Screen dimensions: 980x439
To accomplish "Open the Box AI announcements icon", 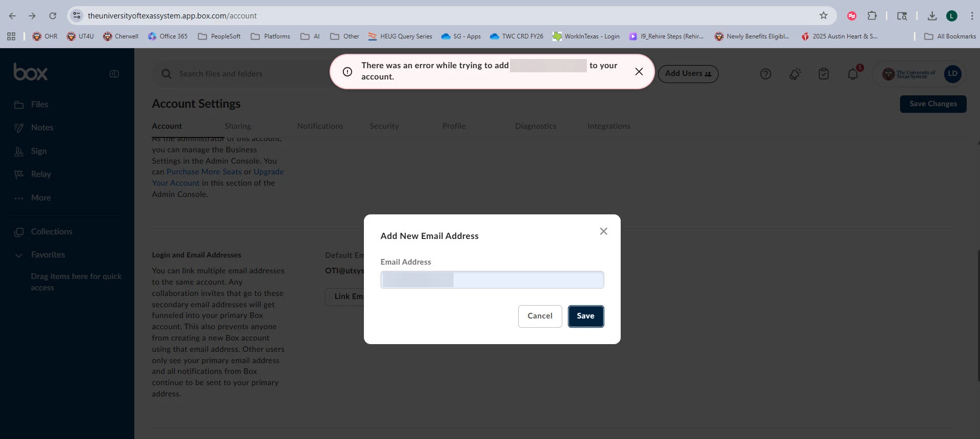I will (x=794, y=74).
